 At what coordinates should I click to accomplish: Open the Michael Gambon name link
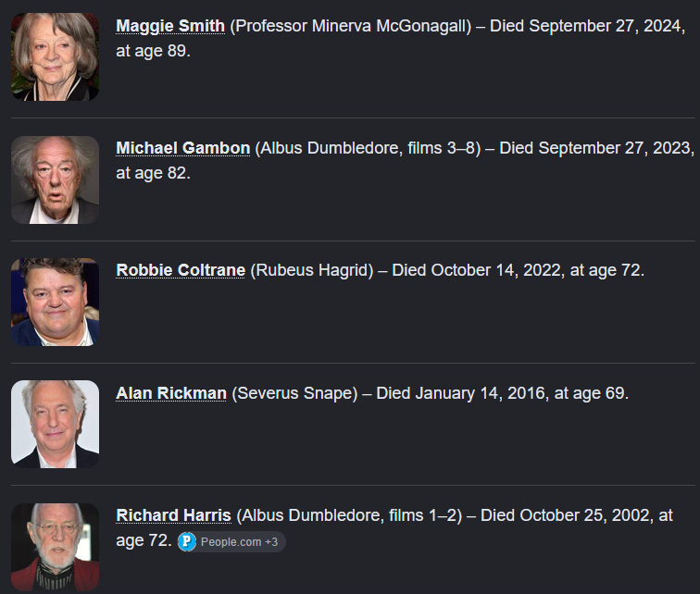tap(183, 148)
